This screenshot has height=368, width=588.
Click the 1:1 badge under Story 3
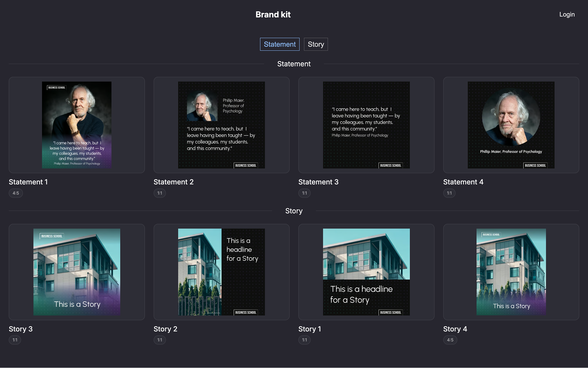15,340
